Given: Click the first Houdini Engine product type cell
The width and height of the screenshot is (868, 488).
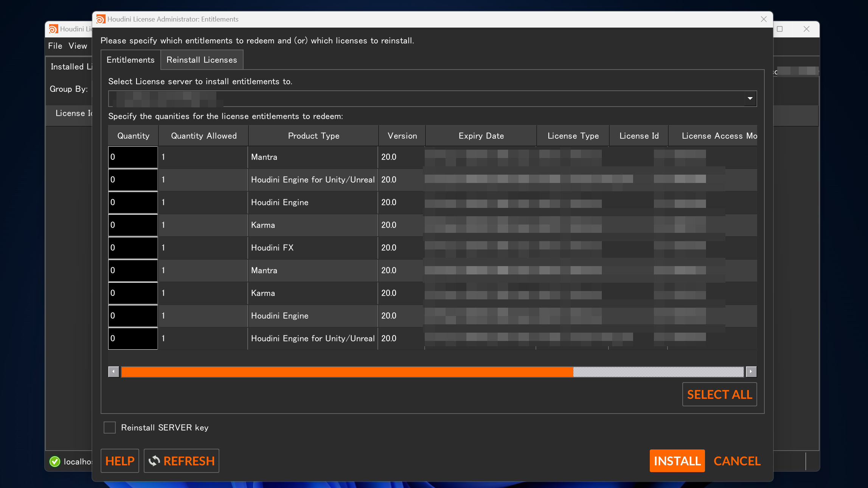Looking at the screenshot, I should coord(313,203).
